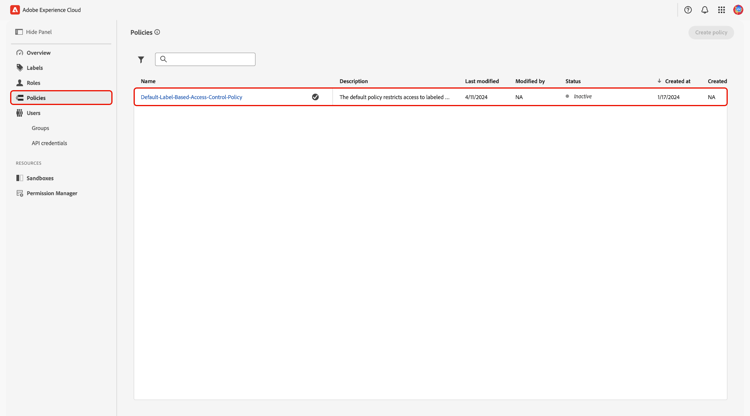Click the Labels tag icon
This screenshot has height=416, width=750.
click(20, 67)
